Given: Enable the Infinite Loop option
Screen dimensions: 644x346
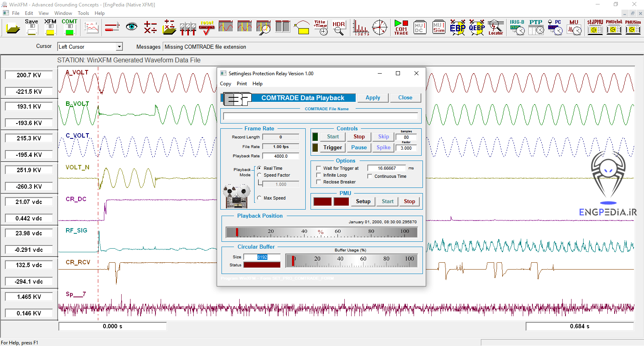Looking at the screenshot, I should coord(319,175).
